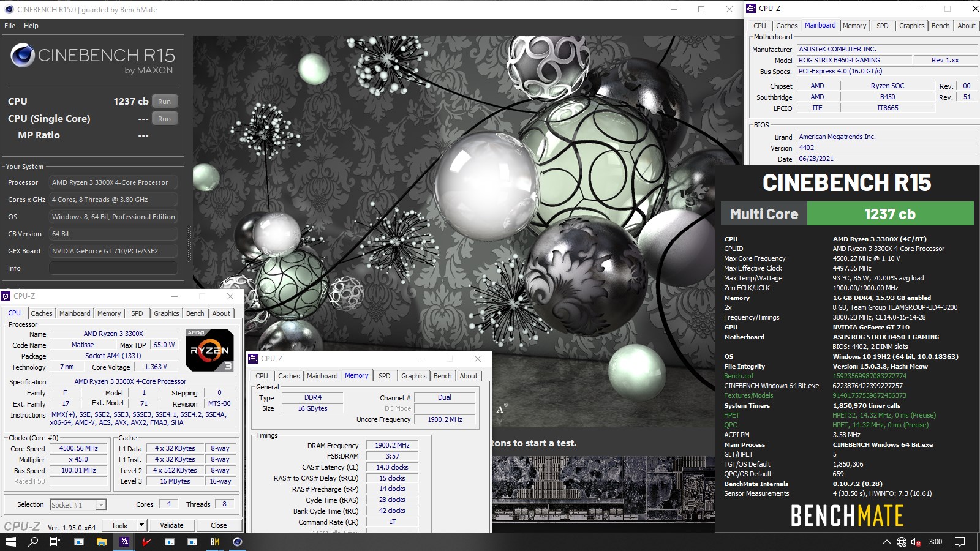This screenshot has height=551, width=980.
Task: Open muted volume speaker icon
Action: tap(916, 542)
